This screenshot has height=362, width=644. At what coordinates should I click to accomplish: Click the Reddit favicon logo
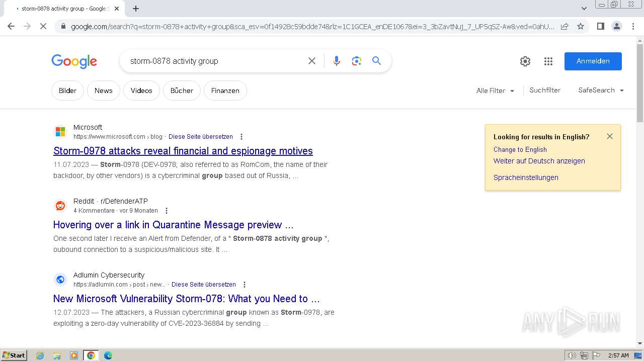[x=60, y=206]
